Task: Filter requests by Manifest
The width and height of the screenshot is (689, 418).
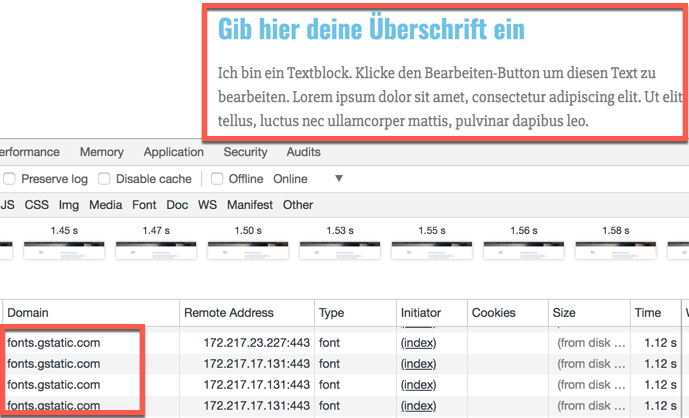Action: (250, 205)
